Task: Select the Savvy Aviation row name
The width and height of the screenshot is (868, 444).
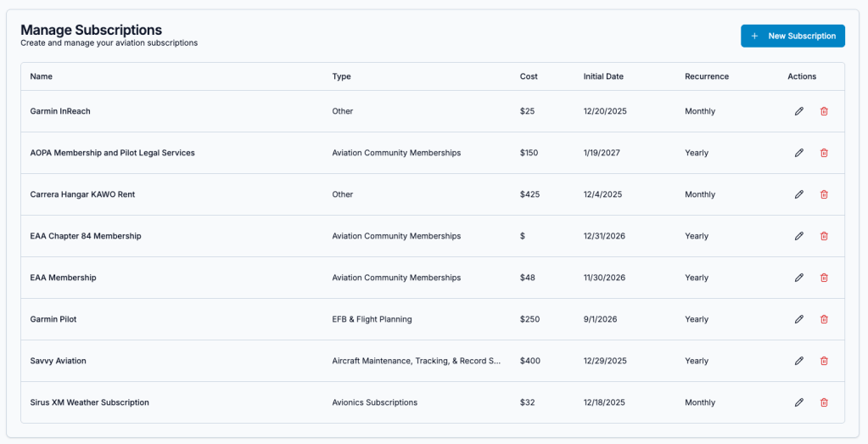Action: [x=59, y=361]
